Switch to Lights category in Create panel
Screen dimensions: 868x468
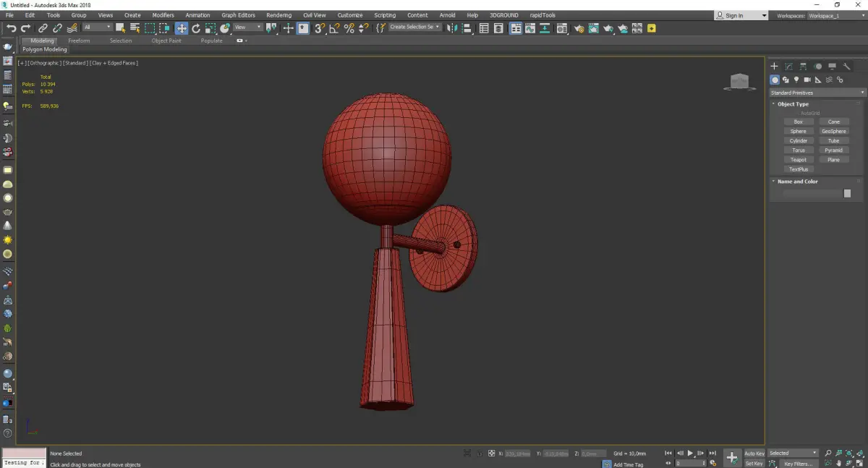click(x=796, y=80)
